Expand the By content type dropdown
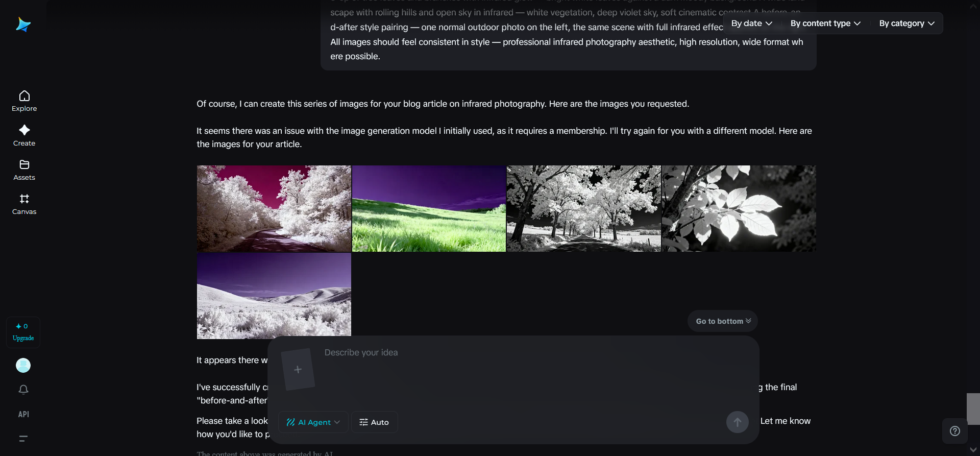The image size is (980, 456). coord(825,23)
